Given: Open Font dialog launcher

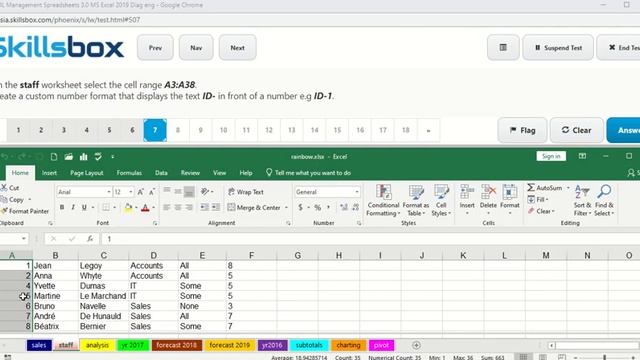Looking at the screenshot, I should [155, 223].
